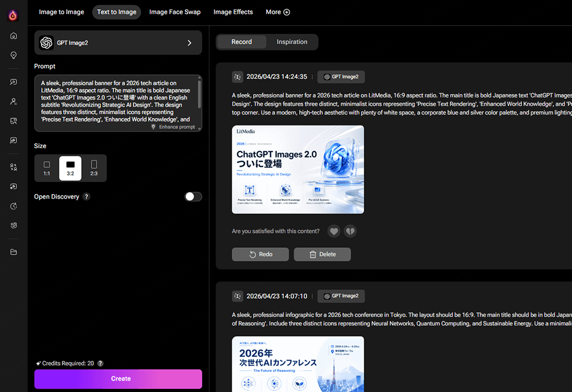The width and height of the screenshot is (572, 392).
Task: Expand the GPT Image2 model selector
Action: click(x=118, y=43)
